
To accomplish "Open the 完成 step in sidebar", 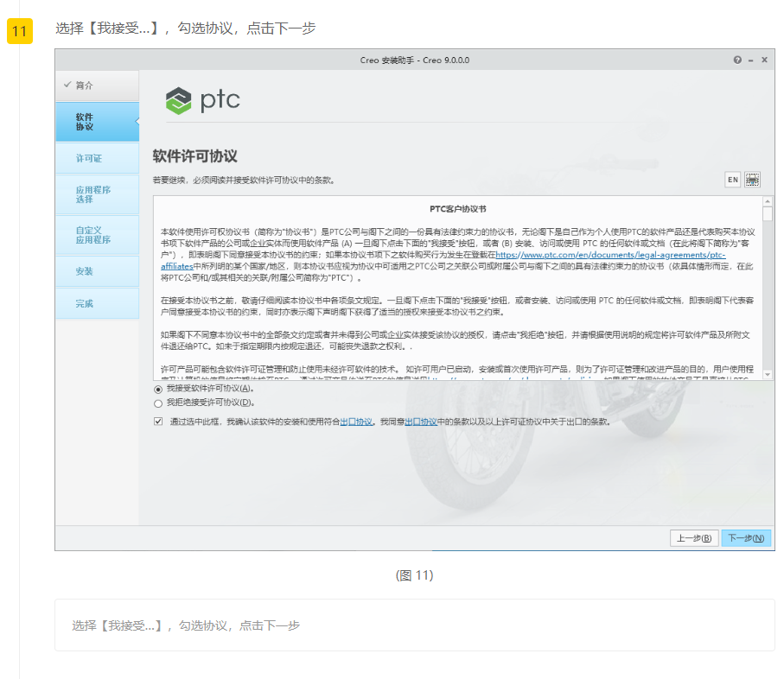I will (x=98, y=304).
